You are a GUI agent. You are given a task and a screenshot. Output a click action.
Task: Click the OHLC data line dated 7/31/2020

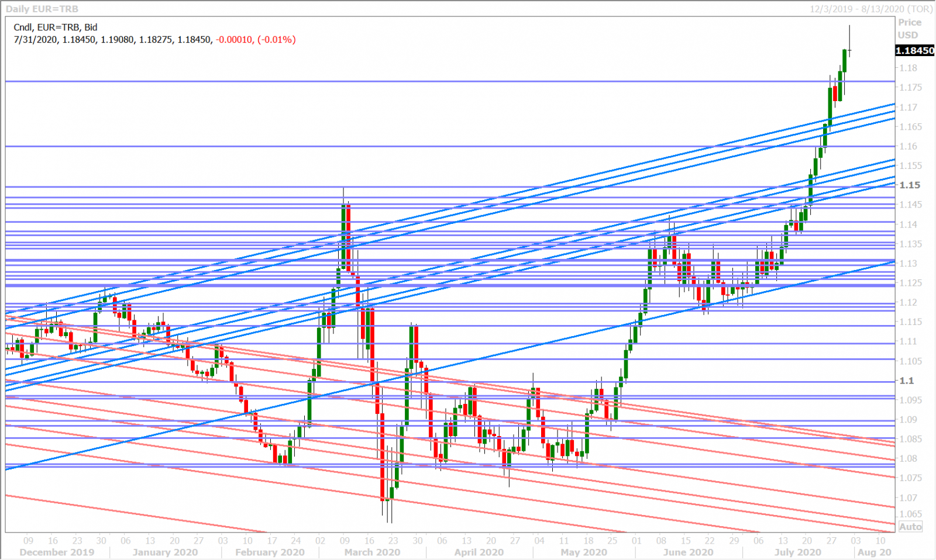154,40
